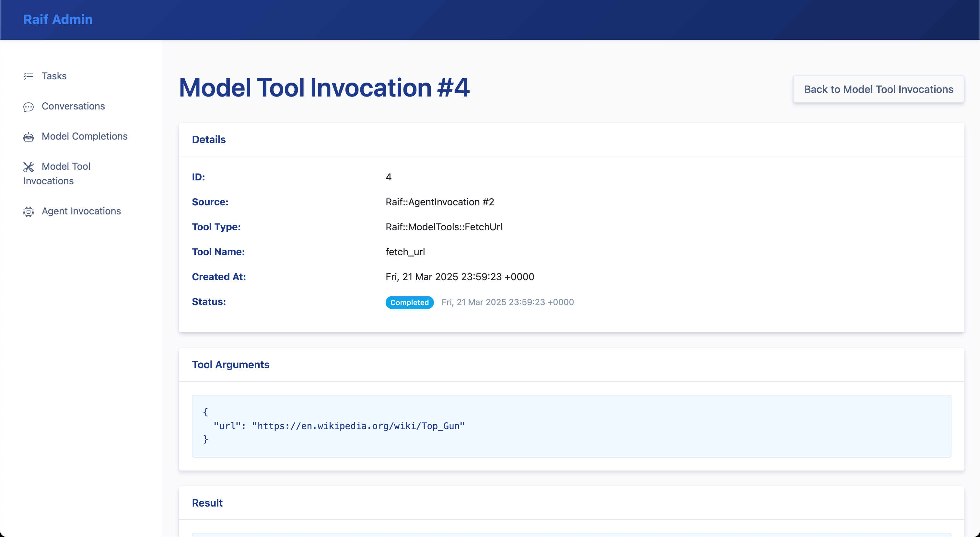The width and height of the screenshot is (980, 537).
Task: Click the Source: label
Action: [x=210, y=202]
